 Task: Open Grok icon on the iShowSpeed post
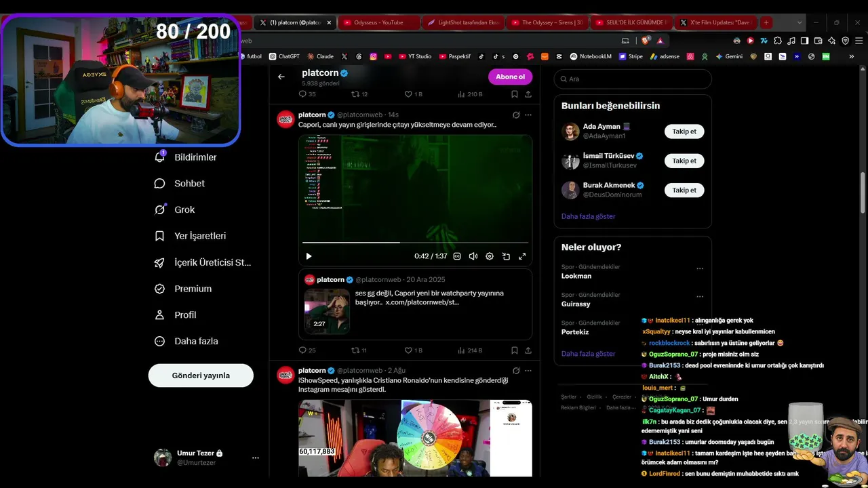pyautogui.click(x=516, y=371)
